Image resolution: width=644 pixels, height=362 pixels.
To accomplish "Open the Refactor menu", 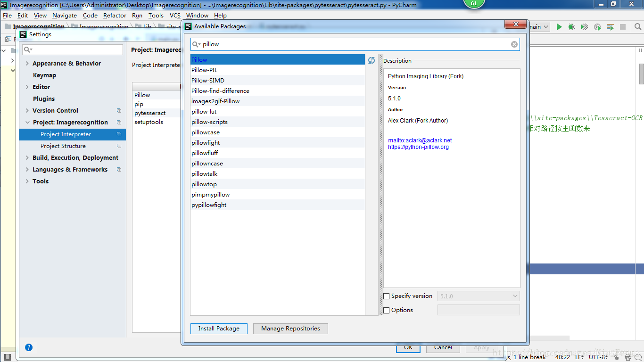I will coord(115,16).
